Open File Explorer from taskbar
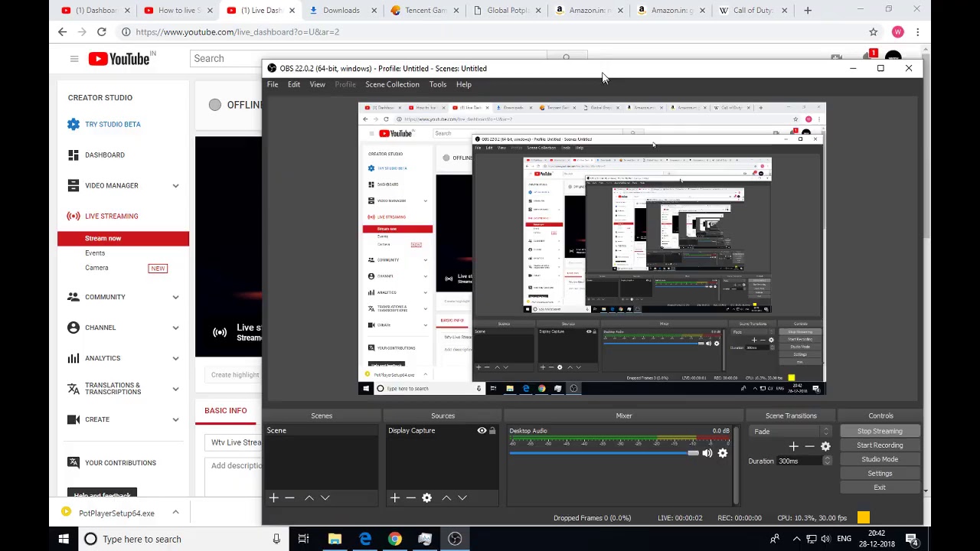 tap(335, 539)
